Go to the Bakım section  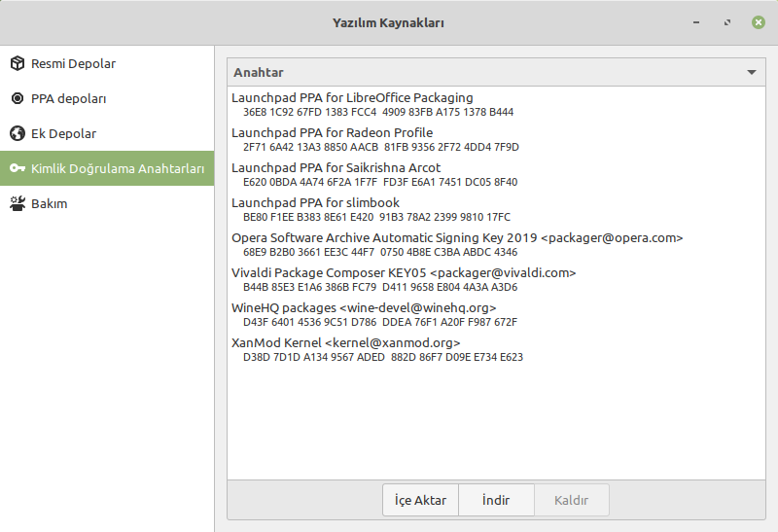pos(107,203)
